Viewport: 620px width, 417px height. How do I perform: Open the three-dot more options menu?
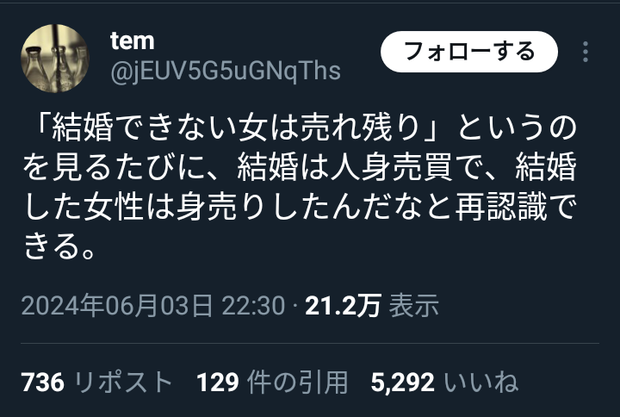coord(586,52)
